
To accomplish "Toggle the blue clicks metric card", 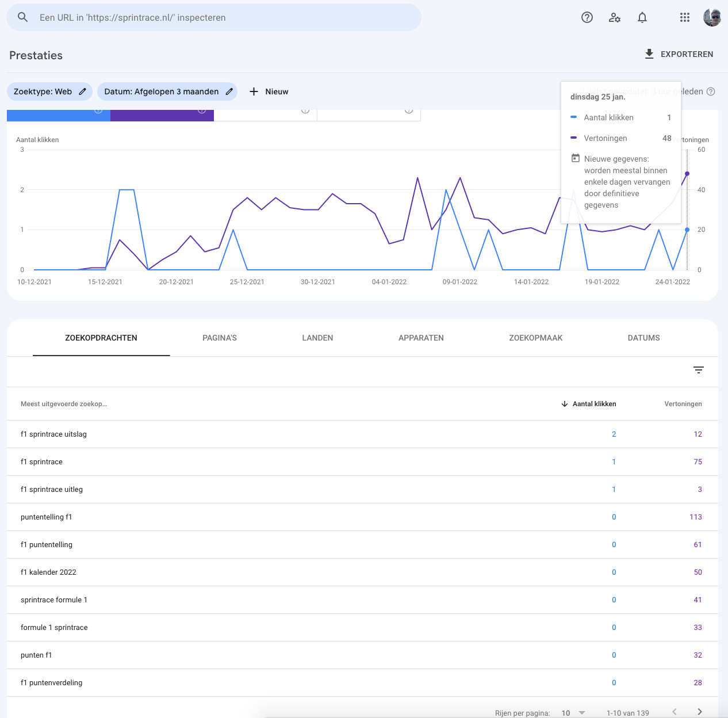I will point(59,115).
